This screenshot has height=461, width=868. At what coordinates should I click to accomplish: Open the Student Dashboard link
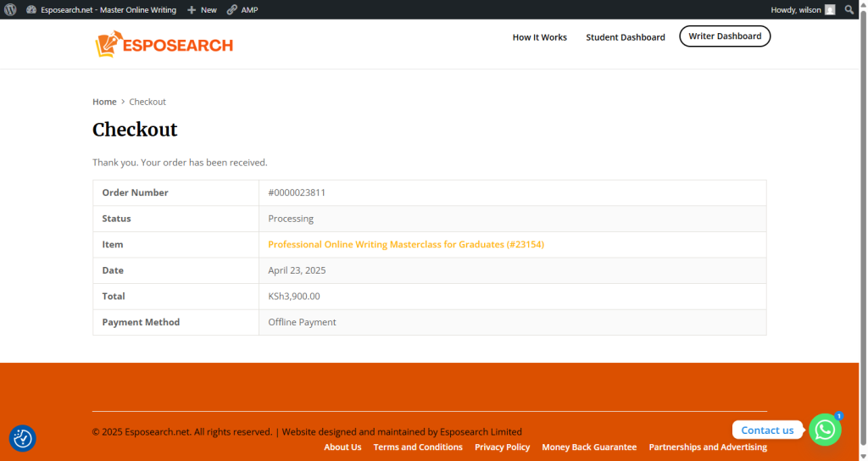coord(626,37)
